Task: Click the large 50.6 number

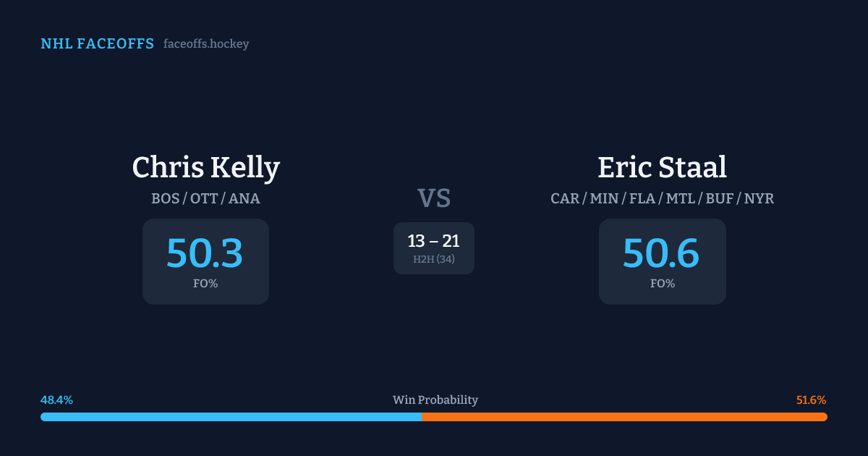Action: pos(661,253)
